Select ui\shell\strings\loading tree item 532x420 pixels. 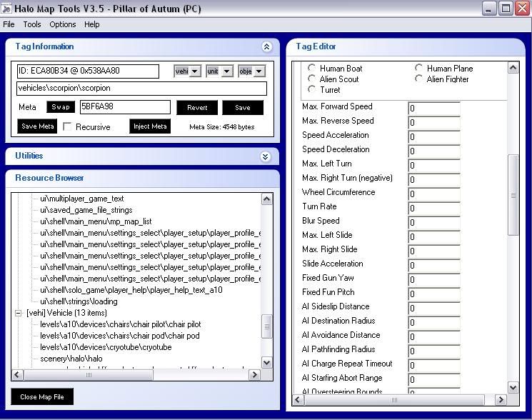click(x=79, y=301)
